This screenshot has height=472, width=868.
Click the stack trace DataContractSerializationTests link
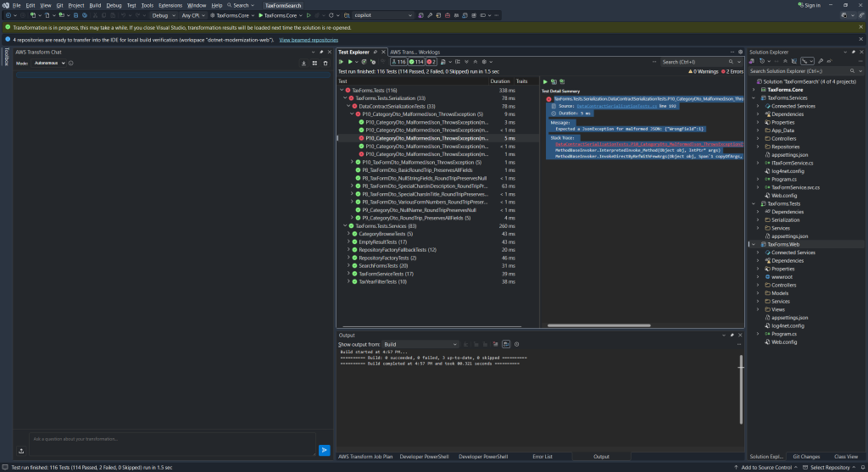(648, 144)
